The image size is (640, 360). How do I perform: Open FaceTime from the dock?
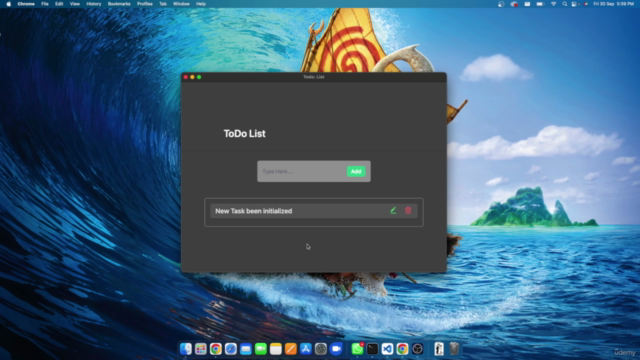pyautogui.click(x=260, y=349)
